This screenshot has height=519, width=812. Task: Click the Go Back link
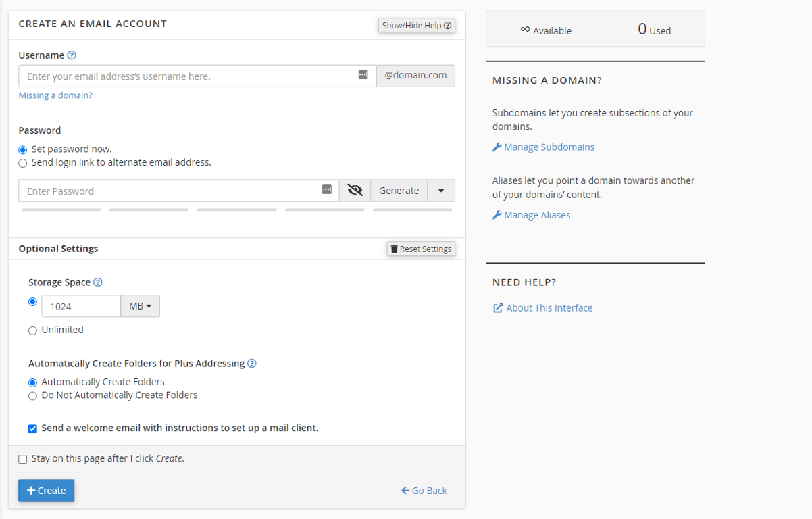424,490
